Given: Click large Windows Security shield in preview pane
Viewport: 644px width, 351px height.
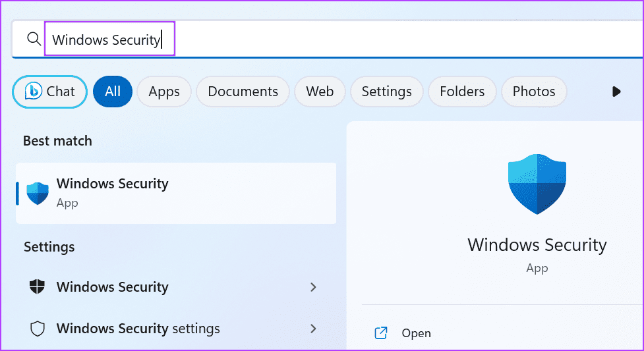Looking at the screenshot, I should 537,184.
